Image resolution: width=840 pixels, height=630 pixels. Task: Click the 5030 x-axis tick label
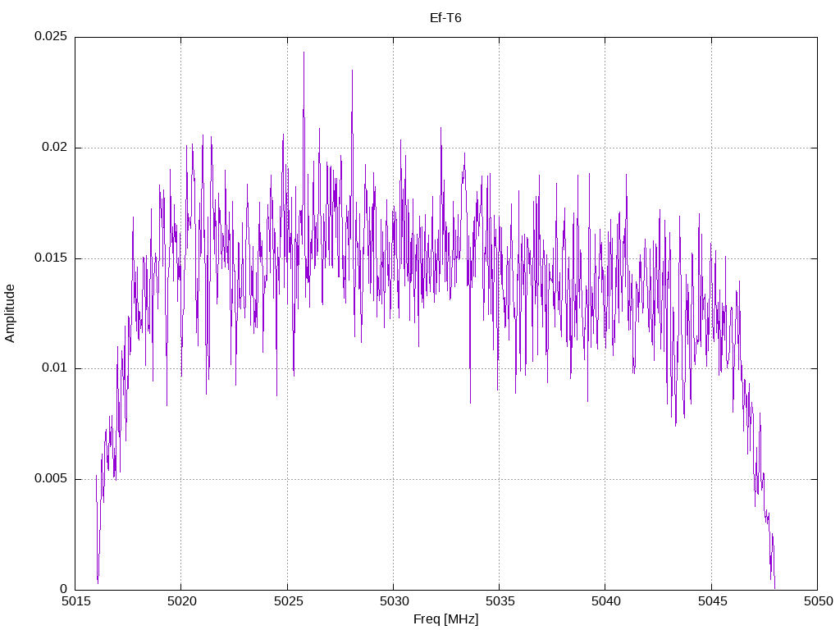click(394, 601)
